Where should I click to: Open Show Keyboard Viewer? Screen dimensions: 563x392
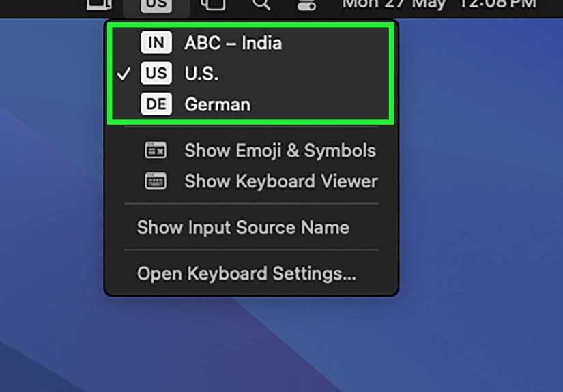point(251,181)
